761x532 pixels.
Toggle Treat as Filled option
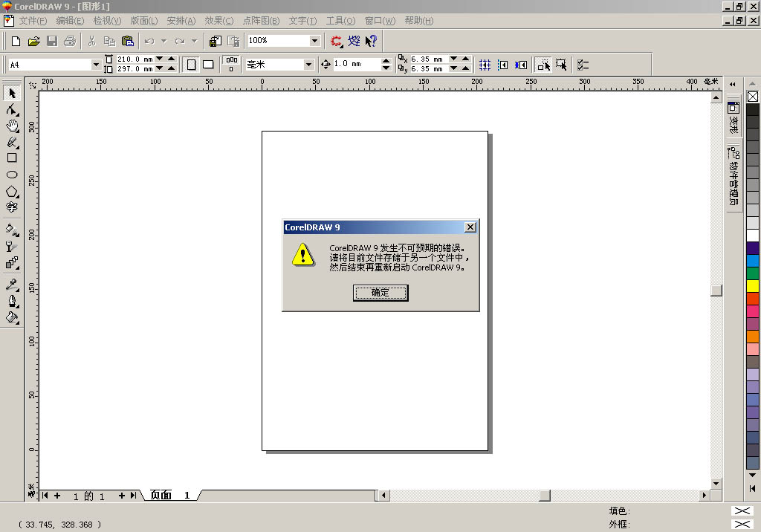point(561,65)
